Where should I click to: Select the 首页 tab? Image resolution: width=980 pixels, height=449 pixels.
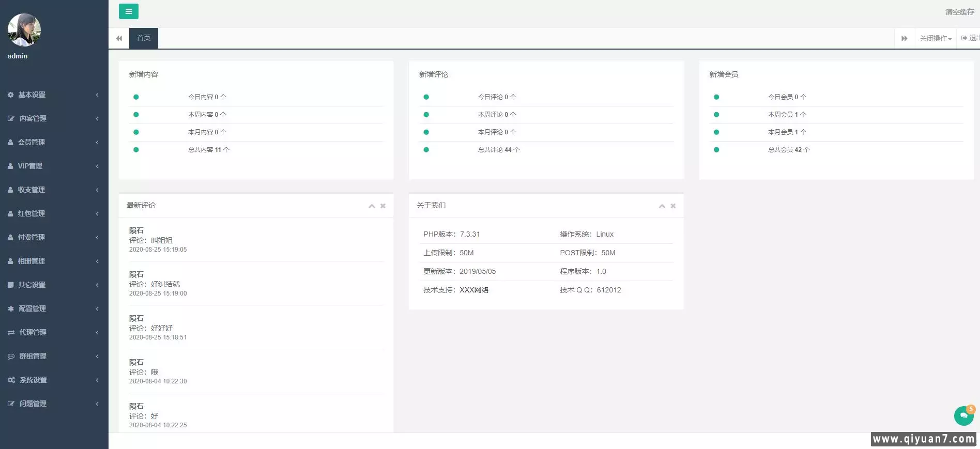click(144, 38)
